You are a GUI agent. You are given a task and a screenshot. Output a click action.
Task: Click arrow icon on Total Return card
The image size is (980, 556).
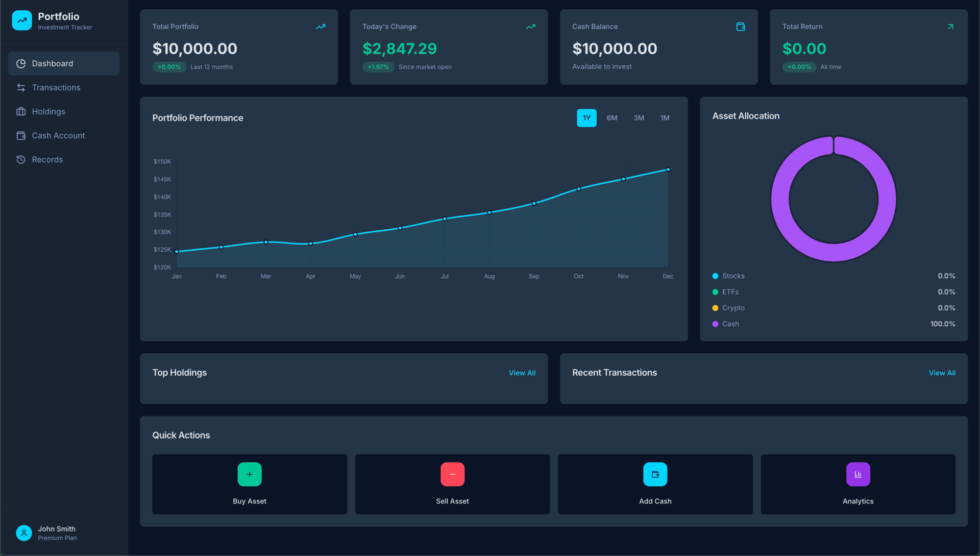[x=950, y=27]
